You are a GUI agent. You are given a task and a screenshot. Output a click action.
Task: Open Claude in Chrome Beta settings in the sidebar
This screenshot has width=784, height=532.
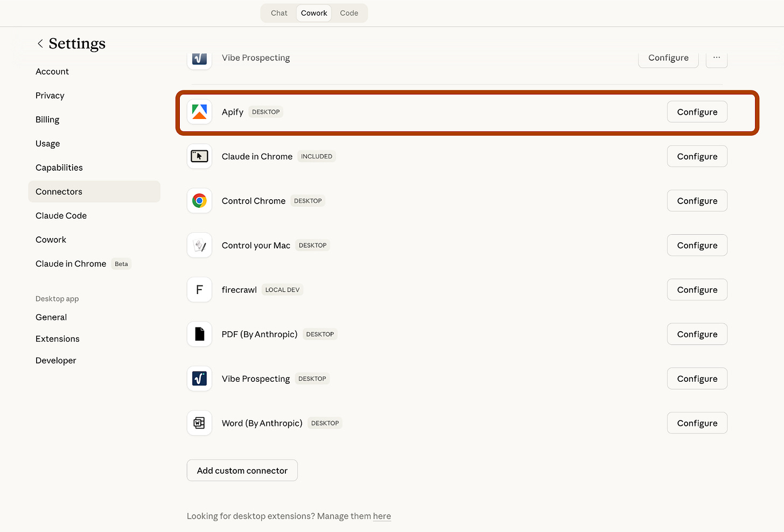coord(83,264)
